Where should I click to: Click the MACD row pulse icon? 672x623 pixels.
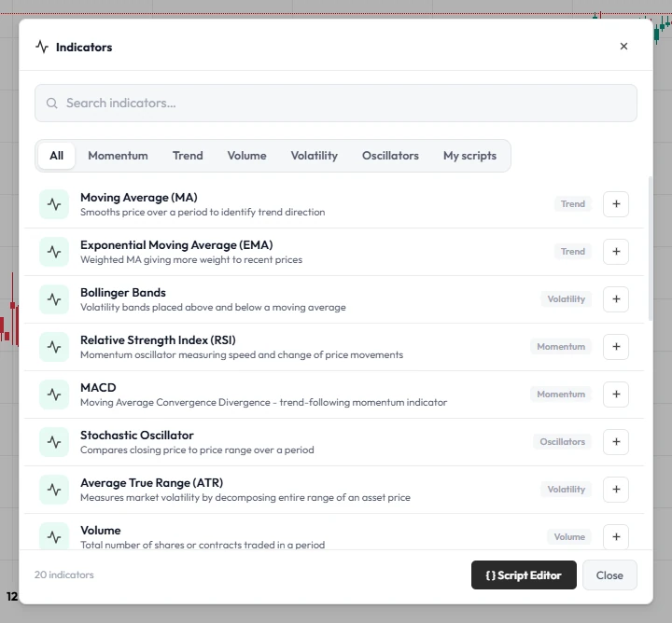(x=54, y=395)
